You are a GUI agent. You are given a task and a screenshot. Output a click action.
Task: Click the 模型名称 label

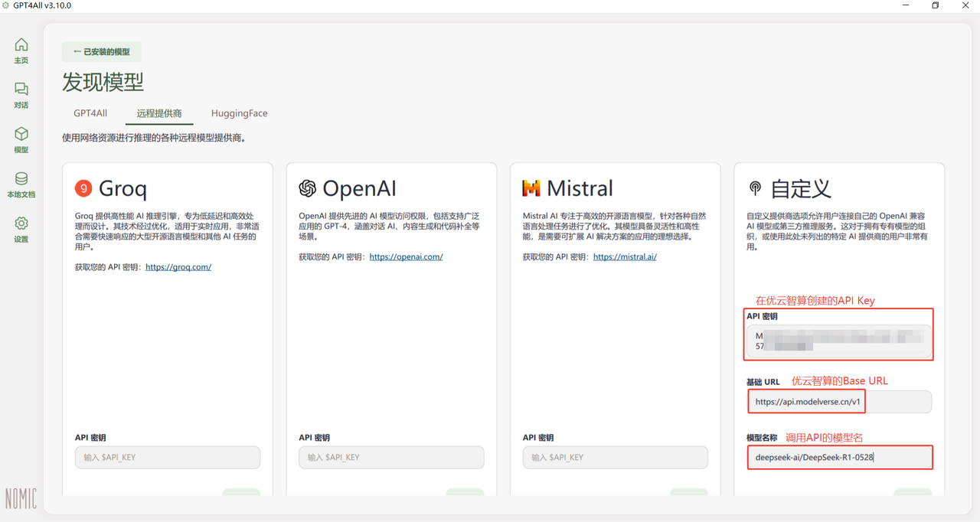pos(762,438)
